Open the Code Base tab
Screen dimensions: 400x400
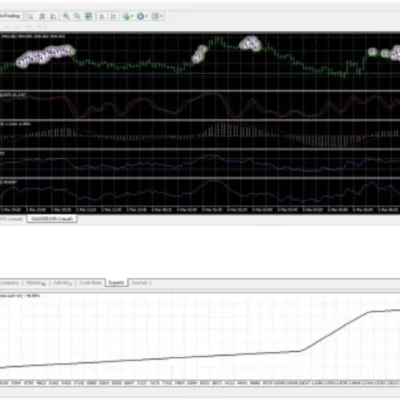pyautogui.click(x=90, y=283)
